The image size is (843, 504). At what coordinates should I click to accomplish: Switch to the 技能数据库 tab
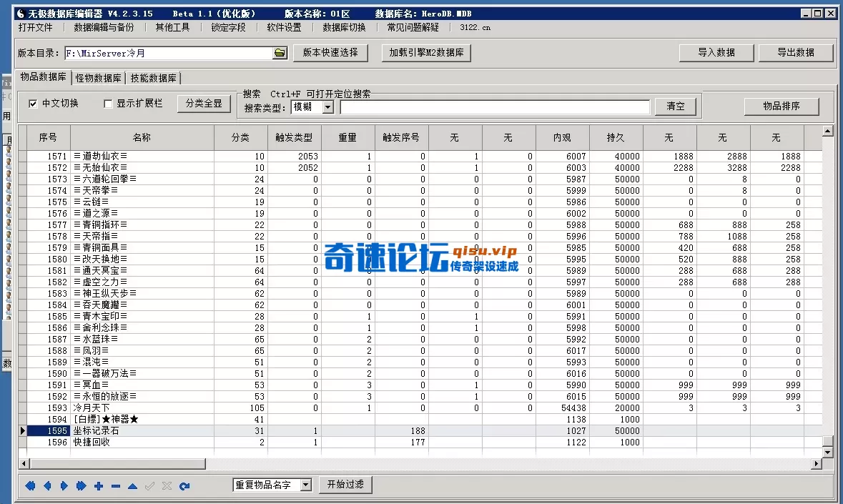[153, 78]
